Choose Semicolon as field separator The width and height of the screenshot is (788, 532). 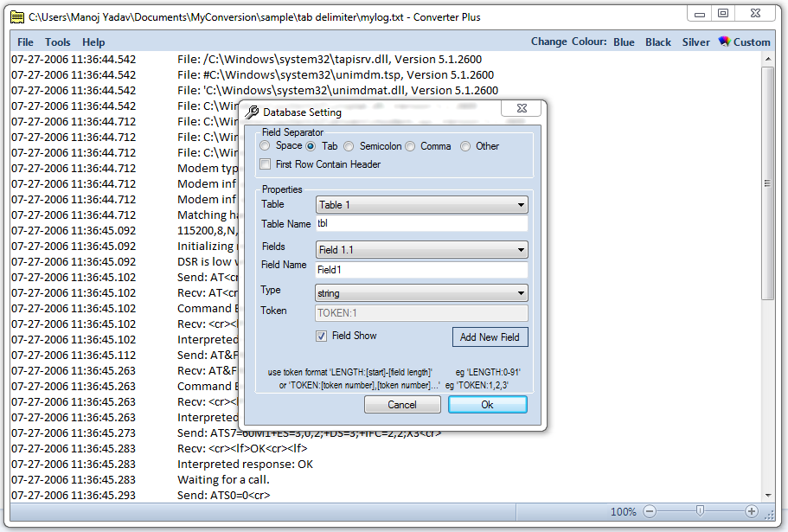pos(349,146)
